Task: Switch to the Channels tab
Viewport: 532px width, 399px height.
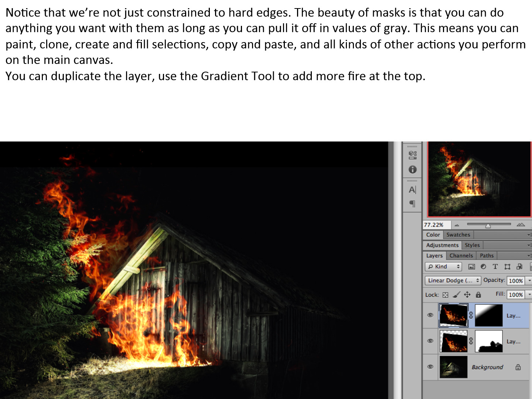Action: coord(461,256)
